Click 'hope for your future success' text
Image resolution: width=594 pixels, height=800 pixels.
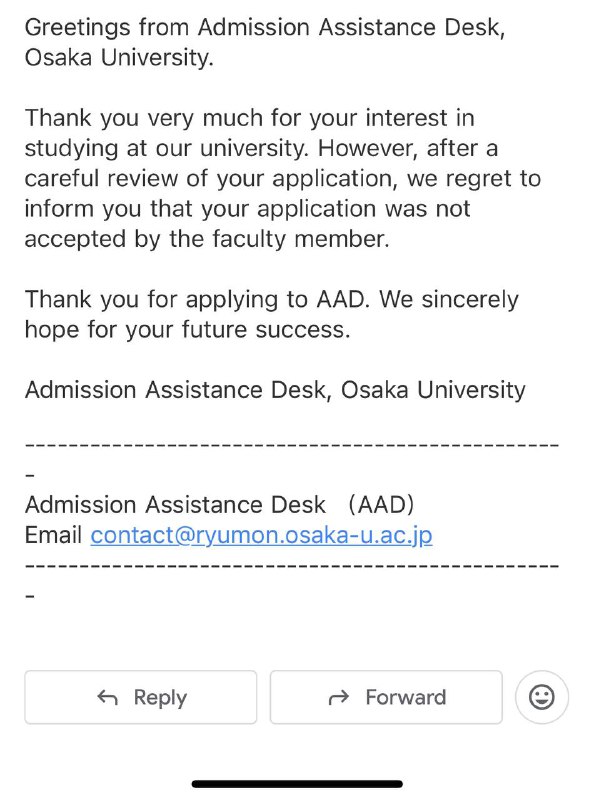(187, 330)
